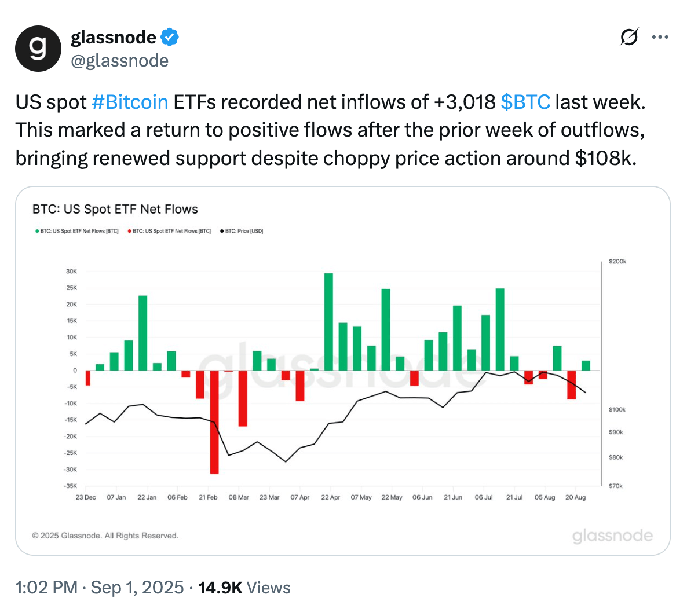Screen dimensions: 687x616
Task: Click the 20 Aug date label on the x-axis
Action: pyautogui.click(x=575, y=497)
